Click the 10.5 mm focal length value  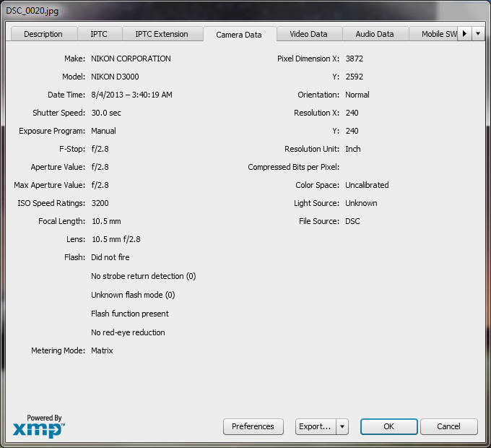106,221
